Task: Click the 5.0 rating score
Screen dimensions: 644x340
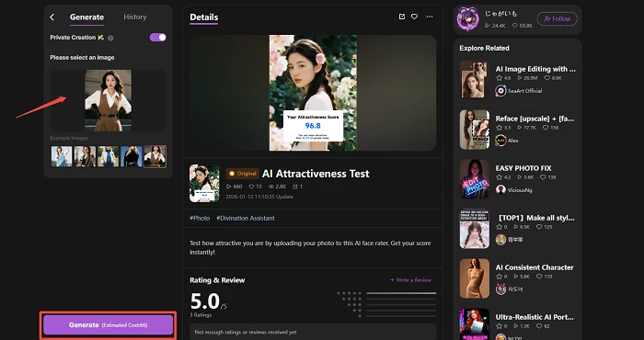Action: pyautogui.click(x=205, y=301)
